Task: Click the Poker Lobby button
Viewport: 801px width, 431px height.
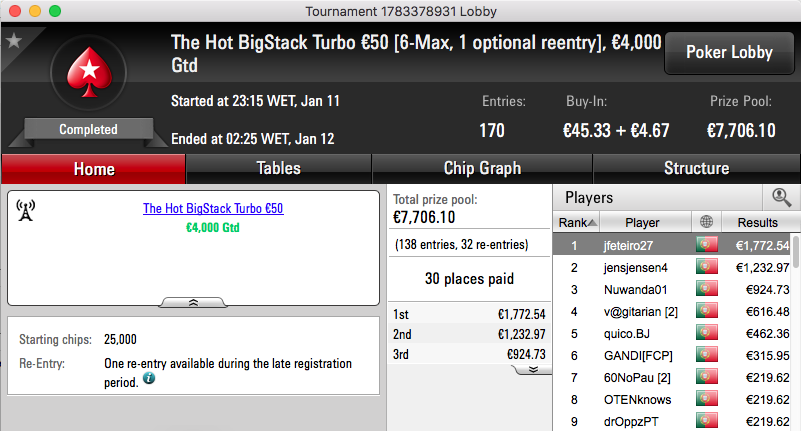Action: 729,53
